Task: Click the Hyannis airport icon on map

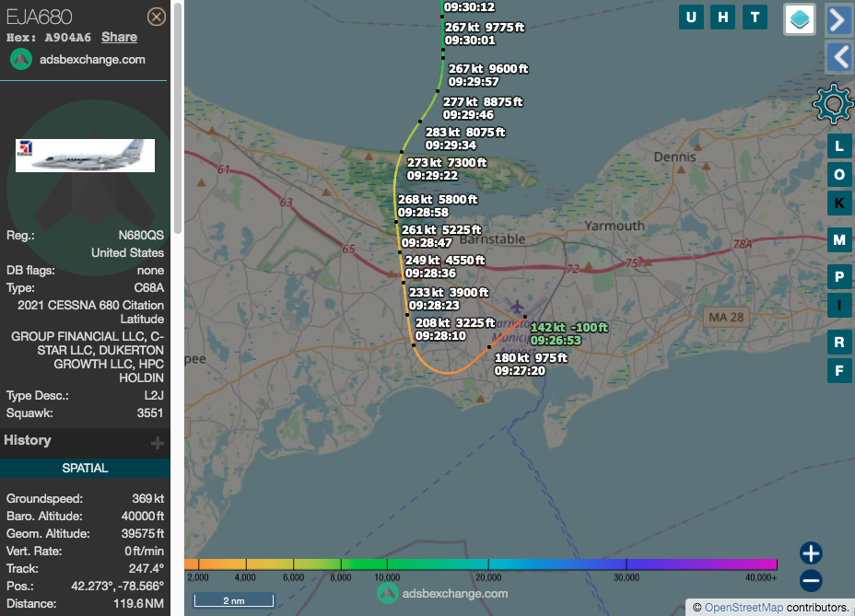Action: coord(516,307)
